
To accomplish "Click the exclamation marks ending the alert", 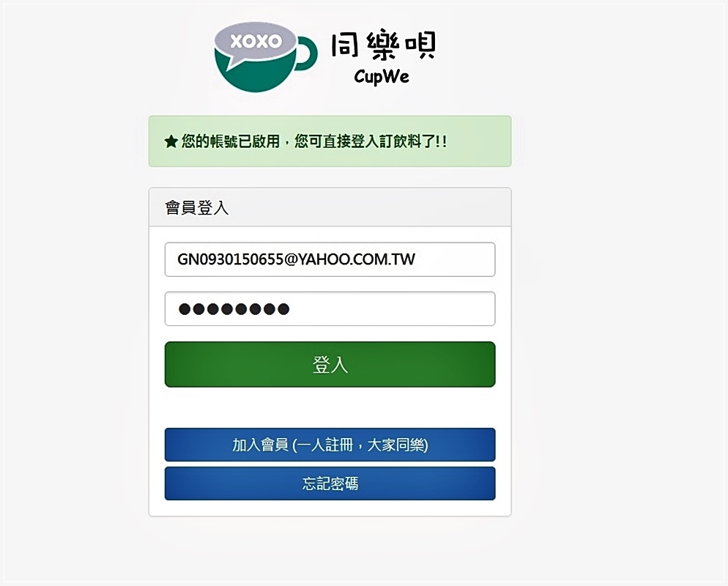I will [x=441, y=141].
